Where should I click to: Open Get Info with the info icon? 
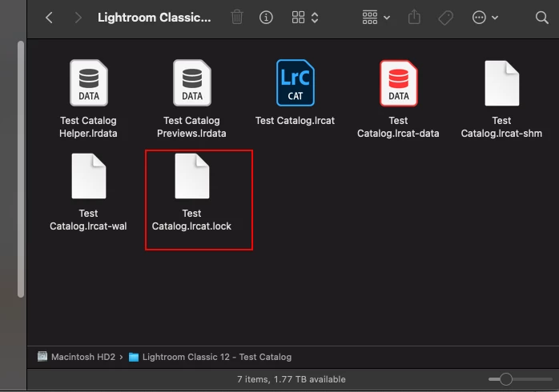pos(266,17)
